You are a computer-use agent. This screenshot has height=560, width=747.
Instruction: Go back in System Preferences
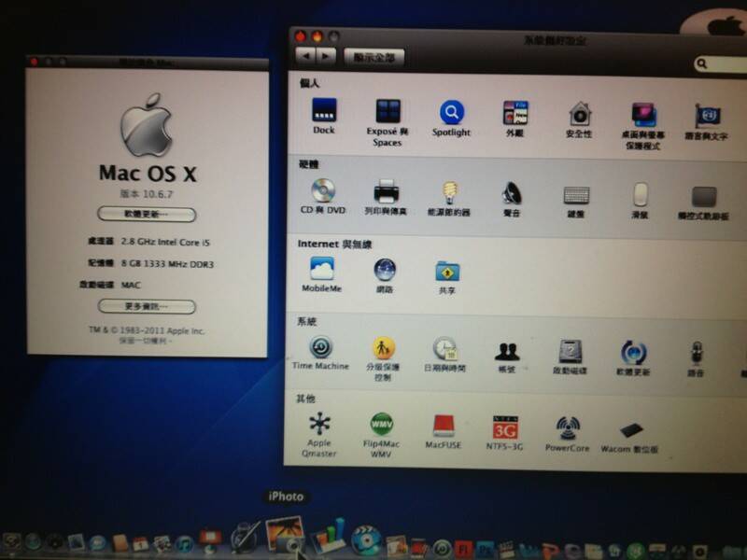tap(306, 56)
